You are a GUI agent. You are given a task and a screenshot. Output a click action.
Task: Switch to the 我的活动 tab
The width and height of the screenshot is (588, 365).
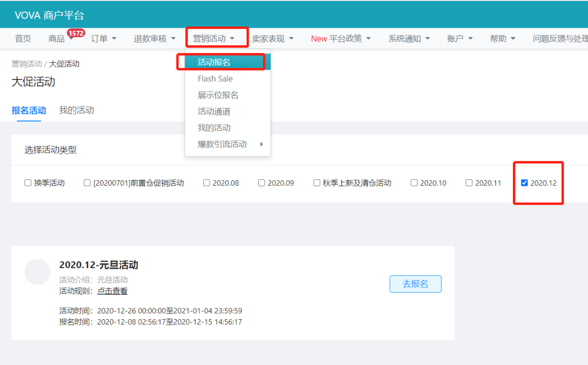coord(77,110)
